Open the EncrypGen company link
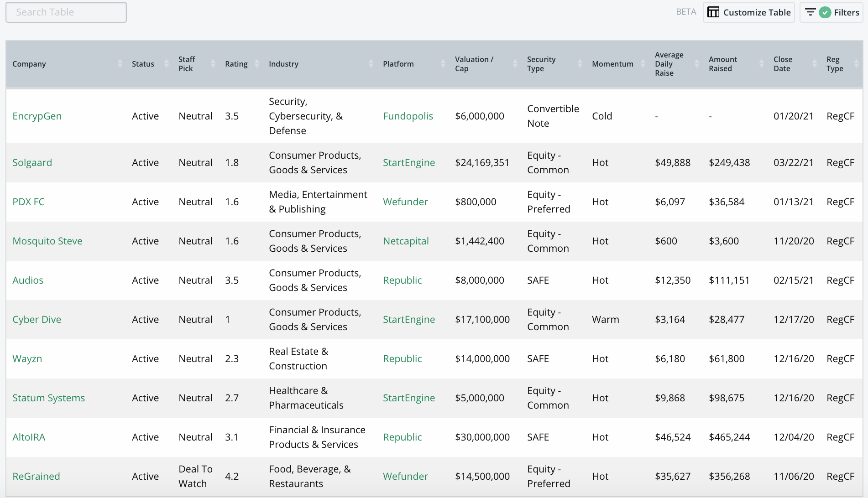Screen dimensions: 868x498 (x=37, y=116)
